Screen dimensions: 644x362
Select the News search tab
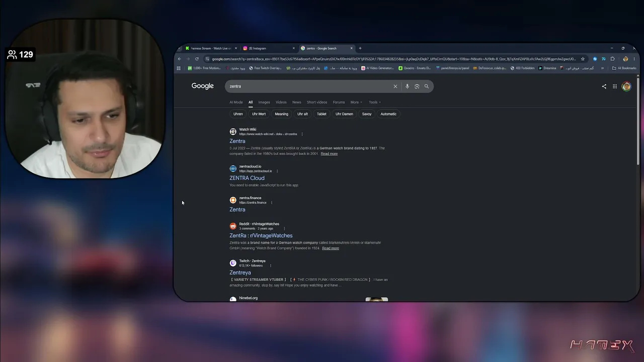tap(297, 102)
